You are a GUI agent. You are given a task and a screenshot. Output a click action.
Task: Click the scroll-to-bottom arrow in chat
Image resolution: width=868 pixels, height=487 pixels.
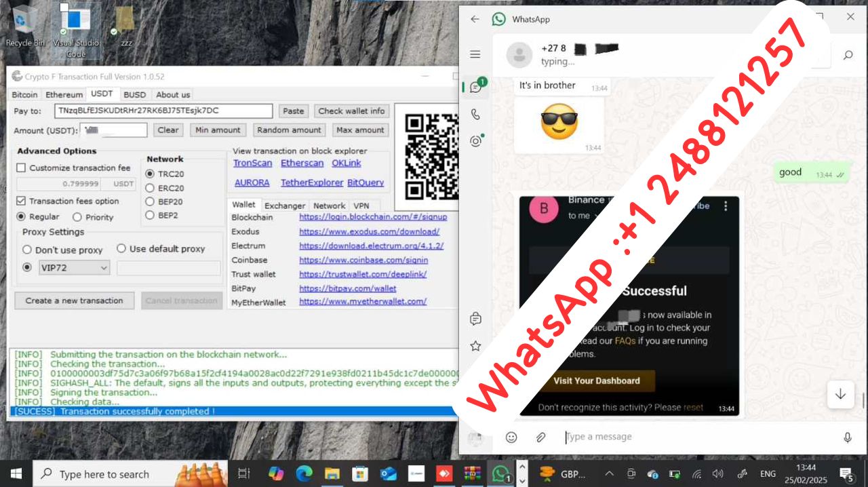pyautogui.click(x=840, y=394)
